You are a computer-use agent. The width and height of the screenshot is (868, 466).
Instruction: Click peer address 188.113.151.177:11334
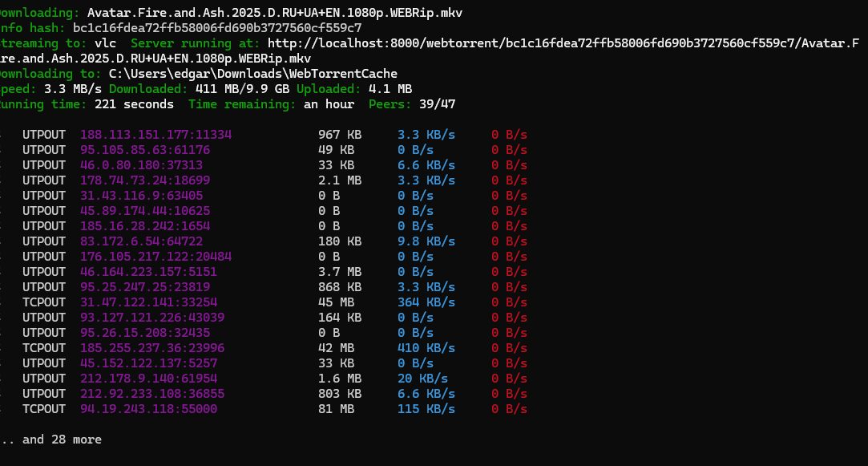(x=155, y=135)
